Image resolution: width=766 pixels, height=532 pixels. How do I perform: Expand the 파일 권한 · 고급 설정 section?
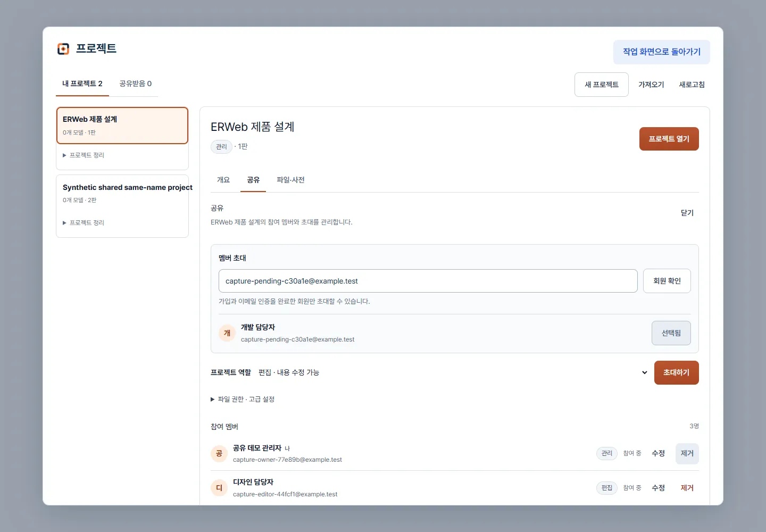click(243, 399)
